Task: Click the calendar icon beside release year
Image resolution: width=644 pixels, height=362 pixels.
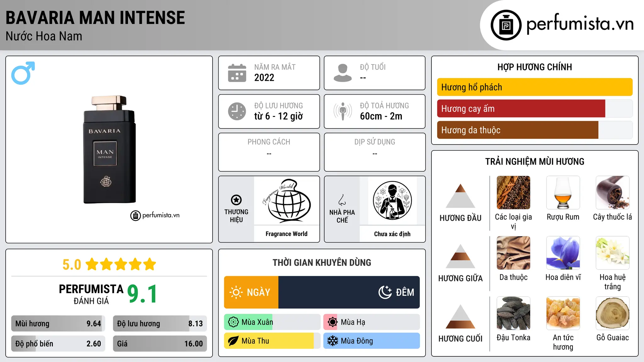Action: (x=237, y=73)
